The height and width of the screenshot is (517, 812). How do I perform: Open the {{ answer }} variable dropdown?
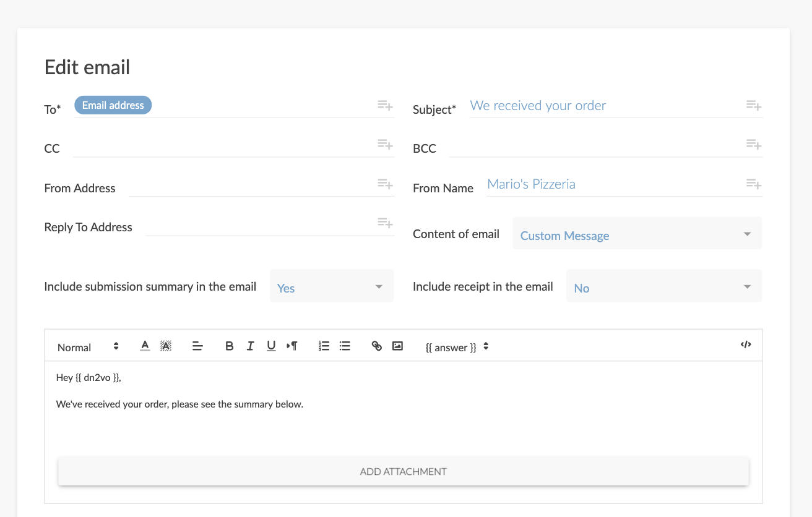[457, 347]
